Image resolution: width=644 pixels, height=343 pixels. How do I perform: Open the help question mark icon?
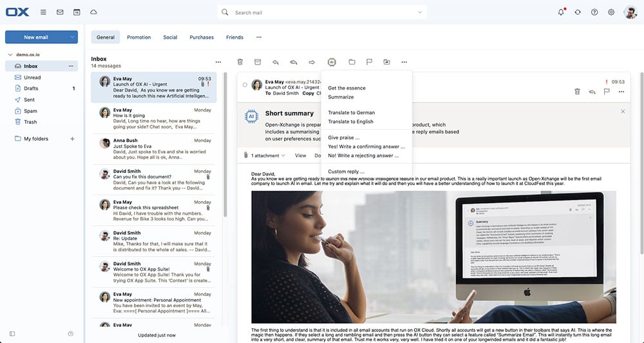tap(594, 12)
